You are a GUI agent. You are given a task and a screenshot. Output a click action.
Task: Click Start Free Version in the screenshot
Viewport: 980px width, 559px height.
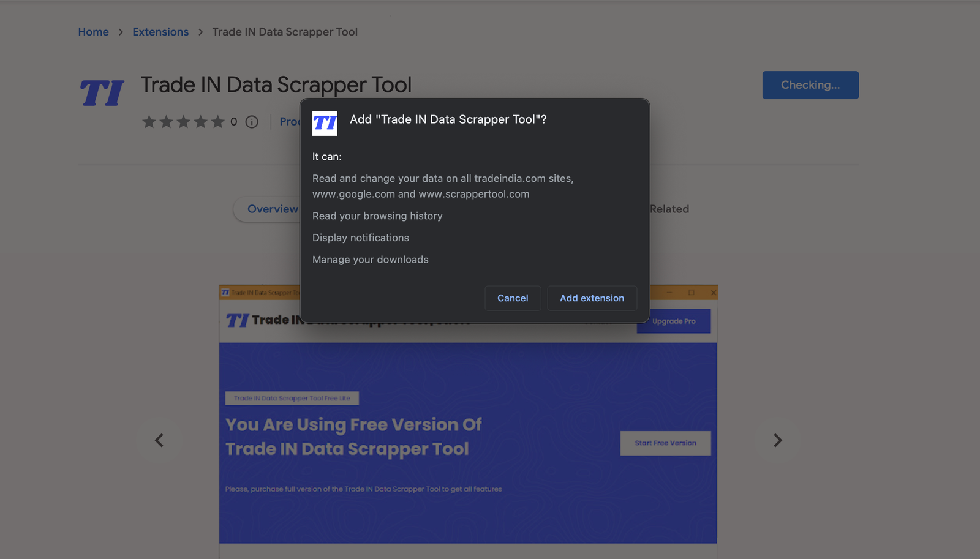click(x=665, y=443)
